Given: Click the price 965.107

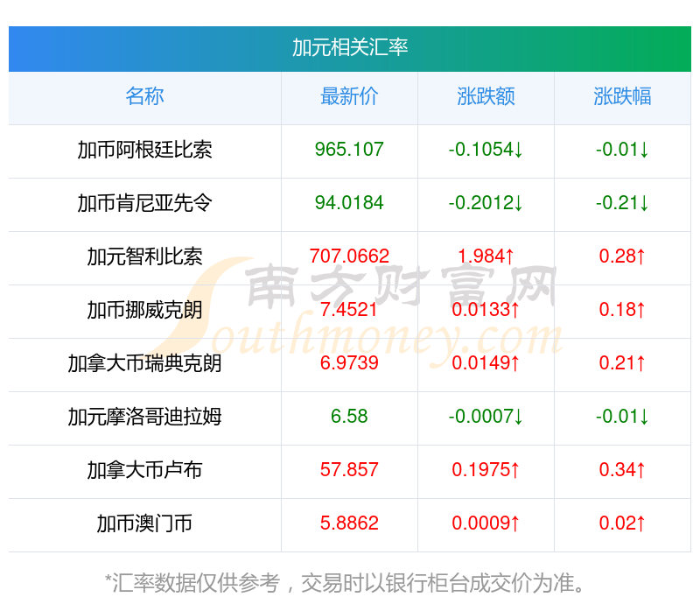Looking at the screenshot, I should pos(349,150).
